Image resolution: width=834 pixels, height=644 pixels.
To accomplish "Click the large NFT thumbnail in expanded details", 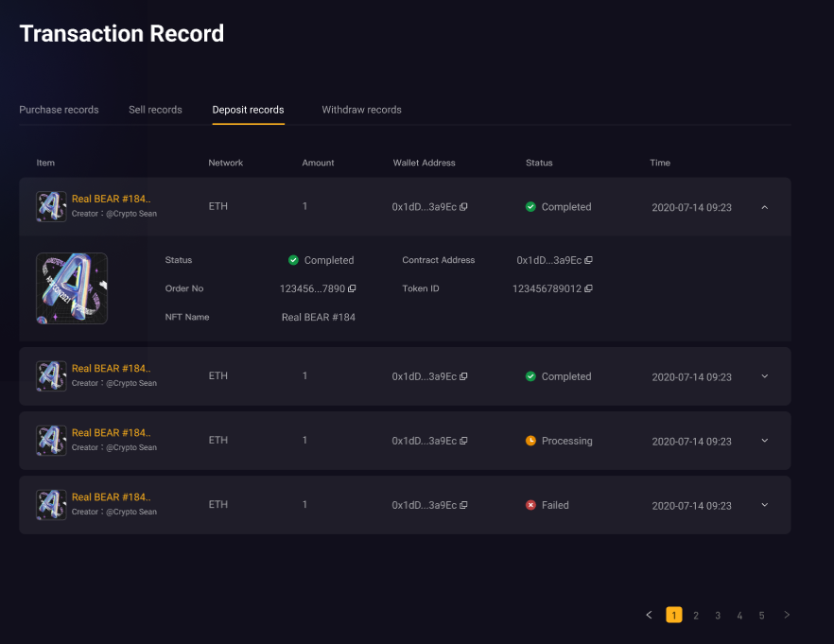I will tap(72, 288).
